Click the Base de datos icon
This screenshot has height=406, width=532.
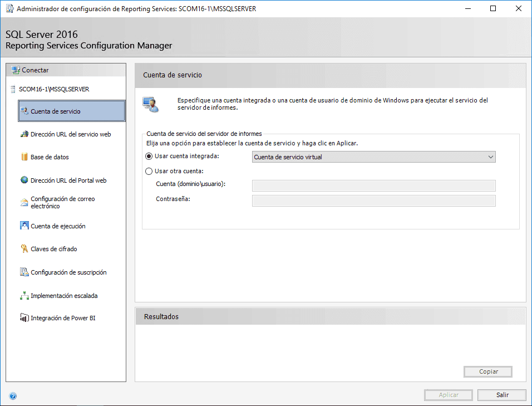[x=24, y=157]
